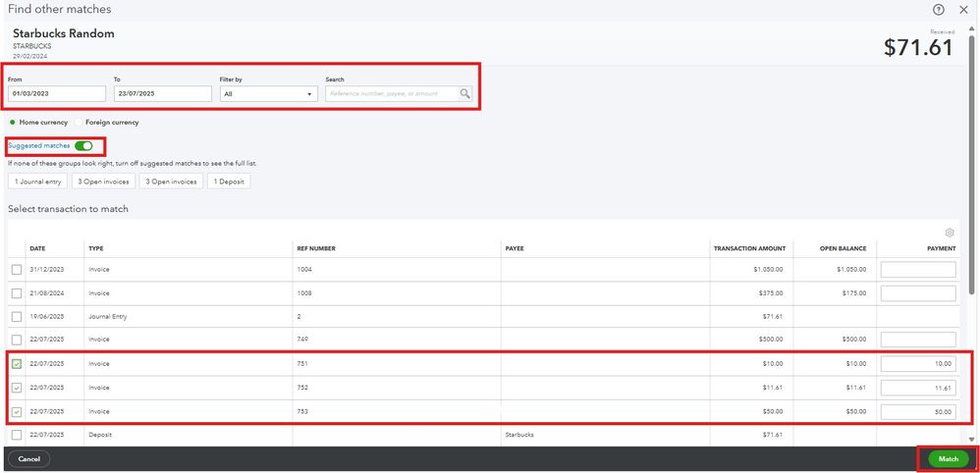980x473 pixels.
Task: Check the box for invoice 749
Action: pyautogui.click(x=17, y=340)
